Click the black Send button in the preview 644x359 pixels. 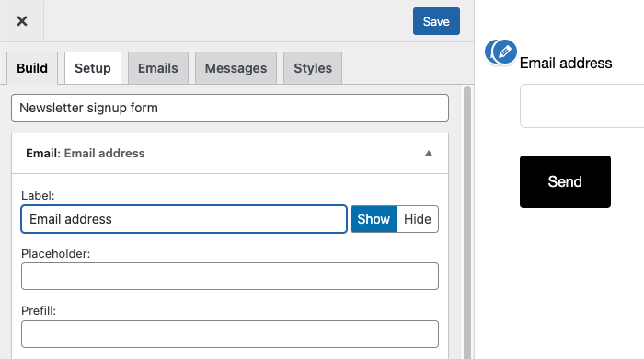pyautogui.click(x=565, y=181)
